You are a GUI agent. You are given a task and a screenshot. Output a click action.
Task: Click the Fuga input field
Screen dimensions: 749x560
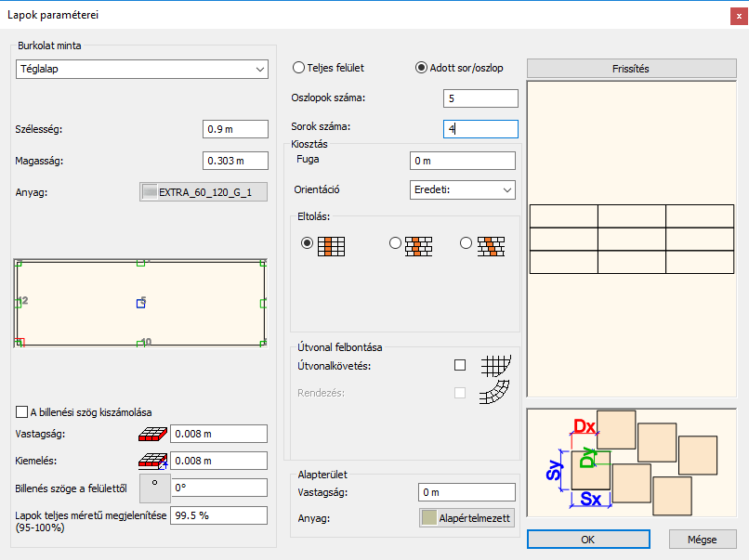tap(463, 161)
